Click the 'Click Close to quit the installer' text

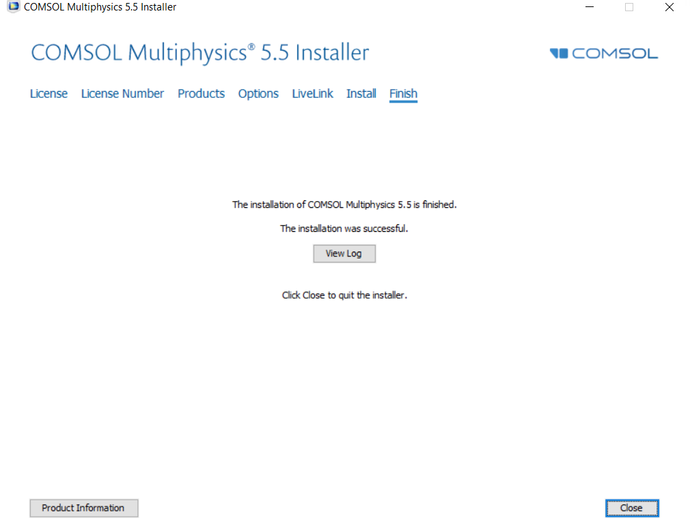point(344,295)
